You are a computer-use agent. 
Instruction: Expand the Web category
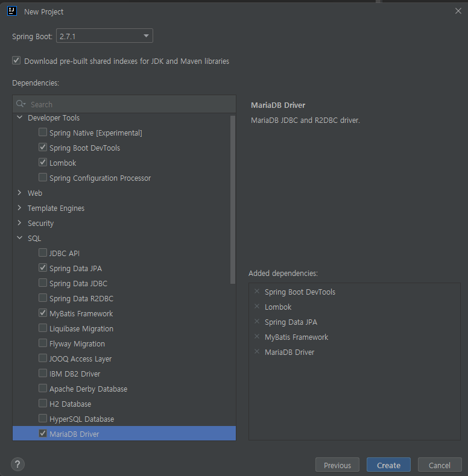pyautogui.click(x=20, y=192)
